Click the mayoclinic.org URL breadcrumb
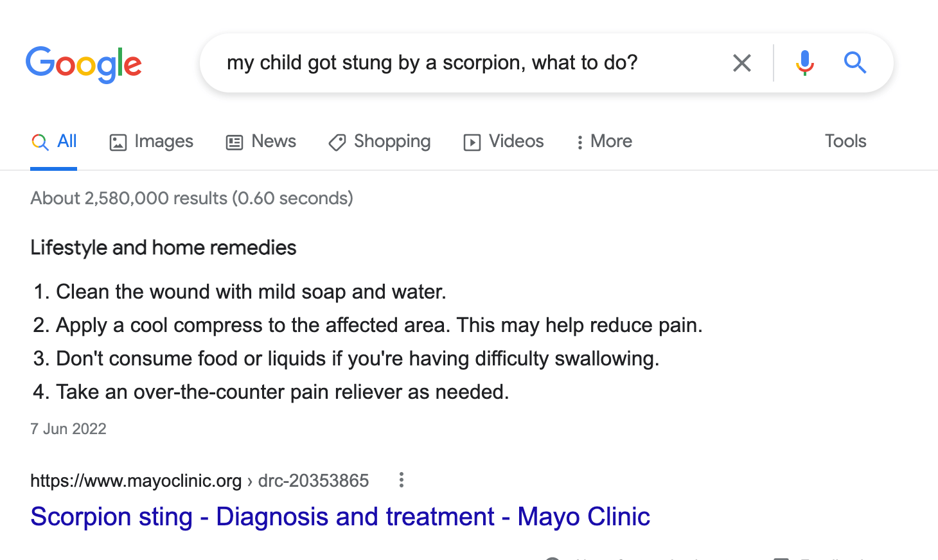This screenshot has height=560, width=938. 200,480
